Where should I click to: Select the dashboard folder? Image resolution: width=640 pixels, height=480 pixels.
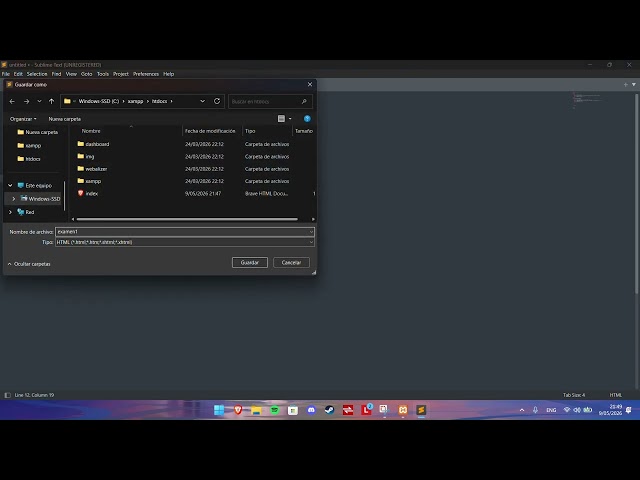(x=93, y=144)
